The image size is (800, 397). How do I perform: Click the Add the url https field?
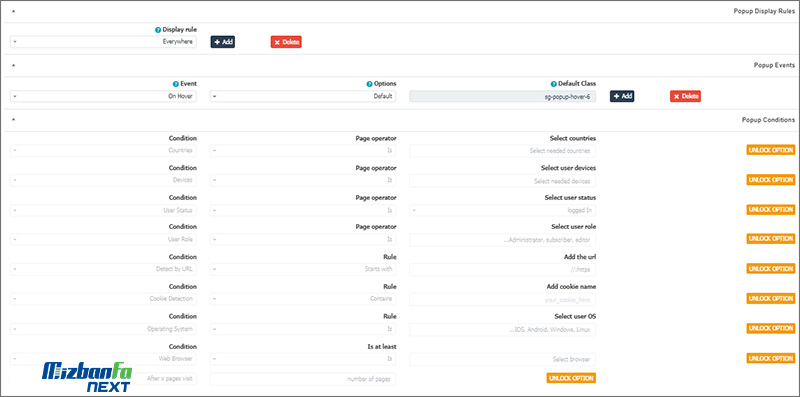click(x=503, y=269)
